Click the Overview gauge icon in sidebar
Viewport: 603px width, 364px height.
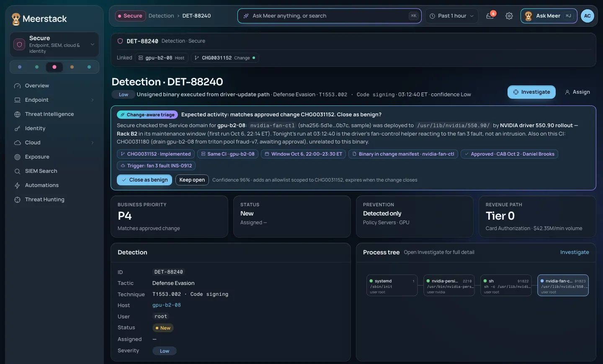18,86
